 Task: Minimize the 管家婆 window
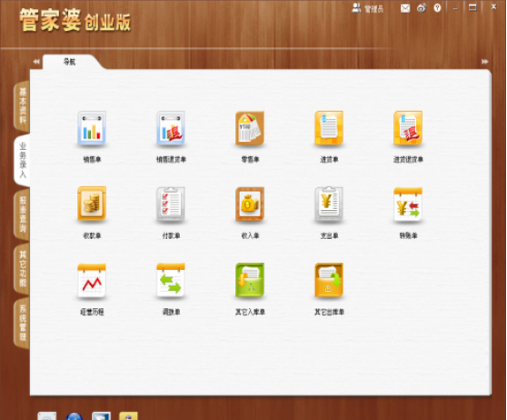tap(455, 8)
